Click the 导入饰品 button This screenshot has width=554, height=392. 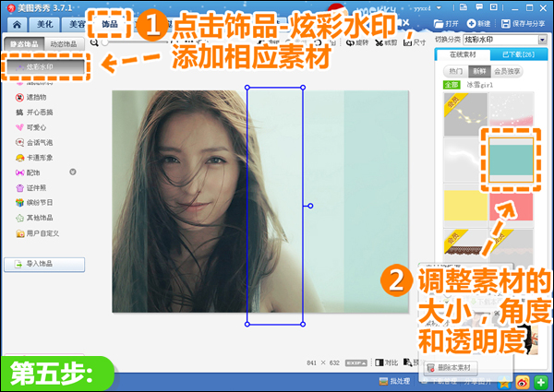44,264
